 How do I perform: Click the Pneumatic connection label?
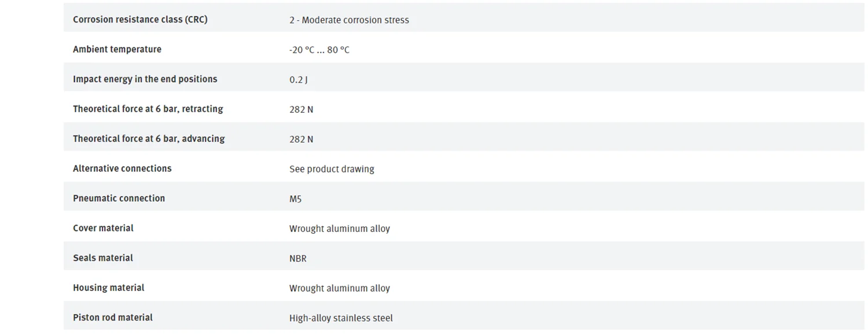[x=119, y=198]
